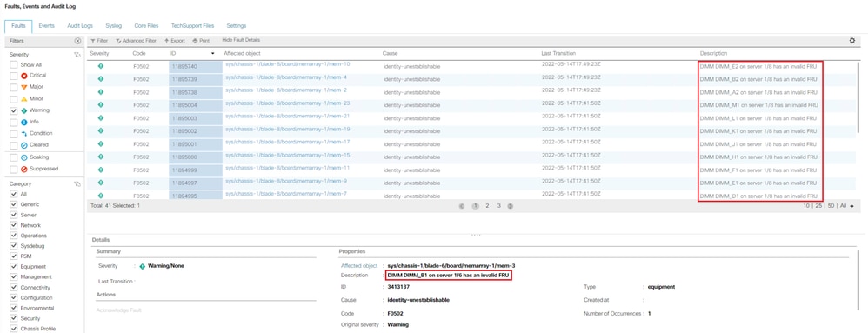
Task: Enable the Cleared severity filter
Action: [x=14, y=145]
